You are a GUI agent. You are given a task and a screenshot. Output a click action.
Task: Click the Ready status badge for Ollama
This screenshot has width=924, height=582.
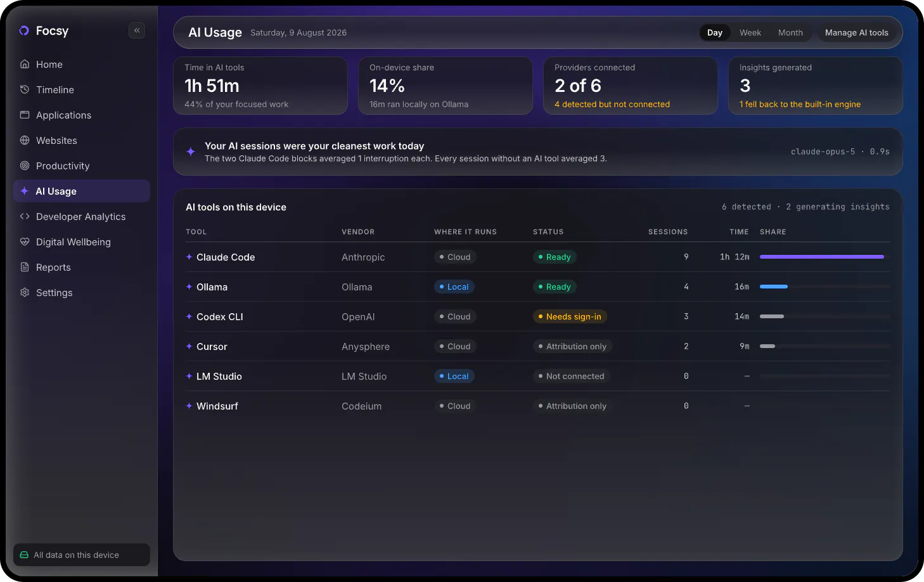[555, 287]
